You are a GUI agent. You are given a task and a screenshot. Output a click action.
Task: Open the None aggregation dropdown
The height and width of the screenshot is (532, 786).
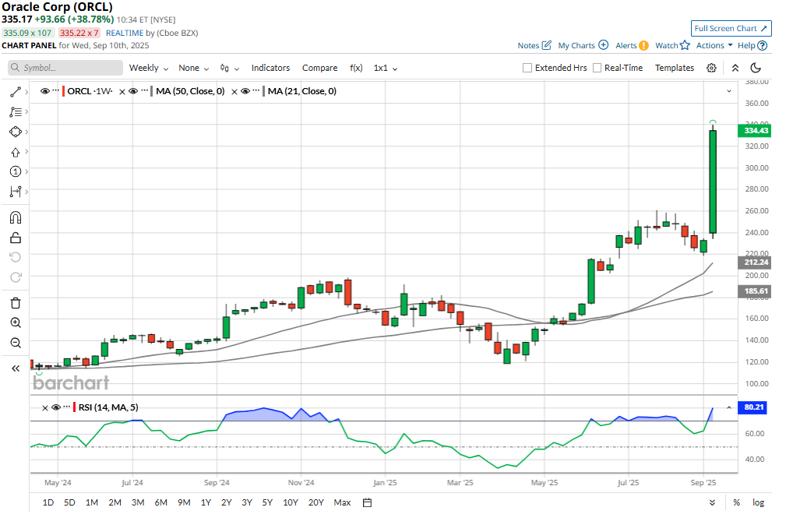[193, 69]
